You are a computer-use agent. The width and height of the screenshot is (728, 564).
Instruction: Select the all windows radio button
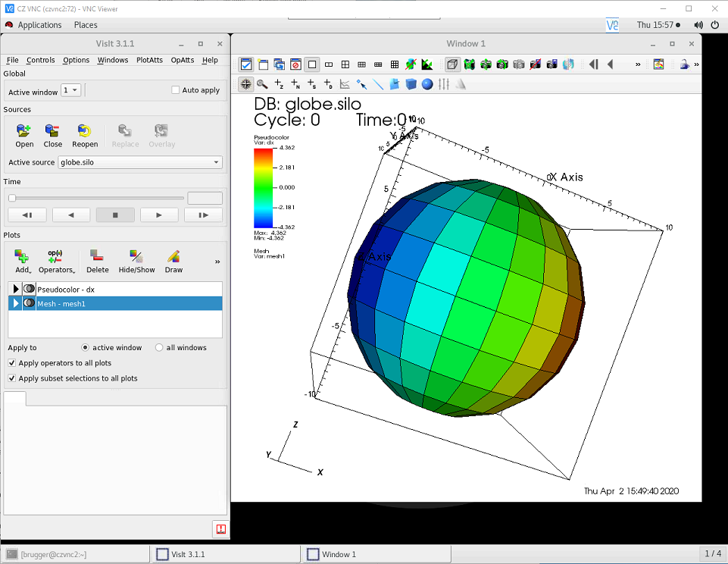pos(159,347)
